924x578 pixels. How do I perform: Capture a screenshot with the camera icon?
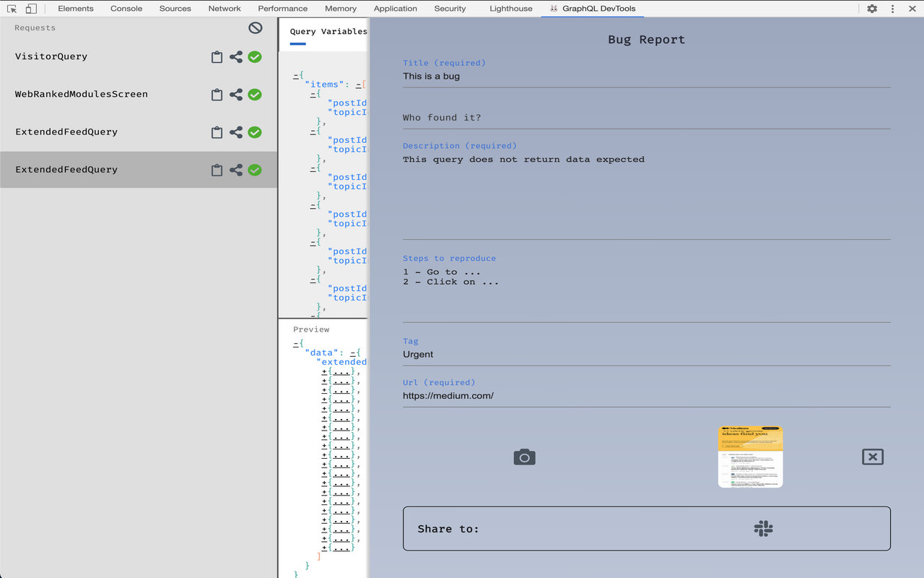(x=525, y=457)
